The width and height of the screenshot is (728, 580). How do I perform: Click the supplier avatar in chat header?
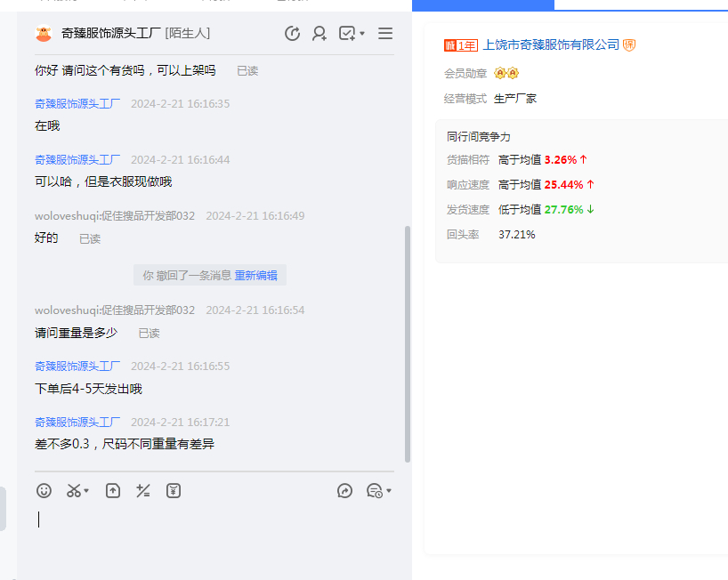44,34
